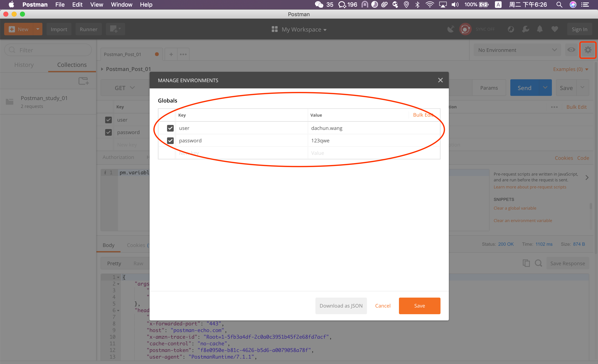
Task: Click the Sign In button
Action: click(579, 29)
